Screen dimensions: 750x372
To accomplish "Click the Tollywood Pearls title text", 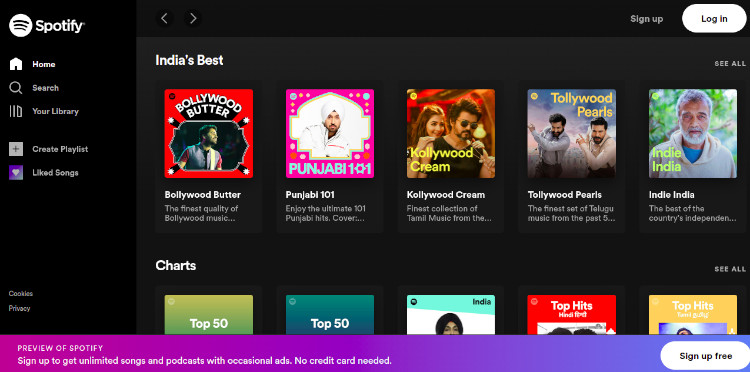I will (x=565, y=195).
